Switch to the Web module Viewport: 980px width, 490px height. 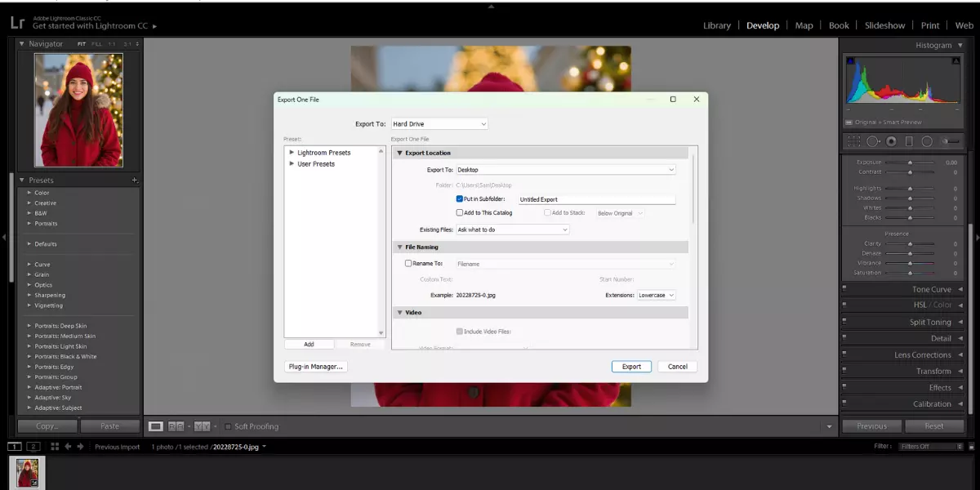[964, 25]
